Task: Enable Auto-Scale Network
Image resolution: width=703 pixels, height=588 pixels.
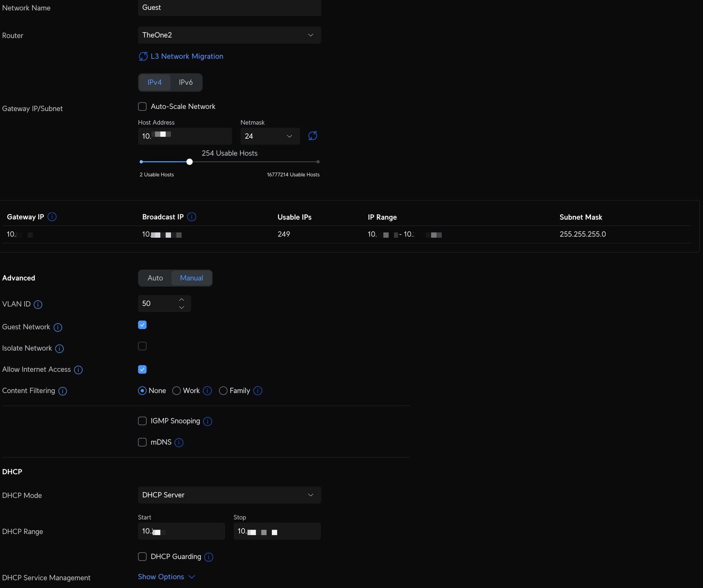Action: [x=142, y=106]
